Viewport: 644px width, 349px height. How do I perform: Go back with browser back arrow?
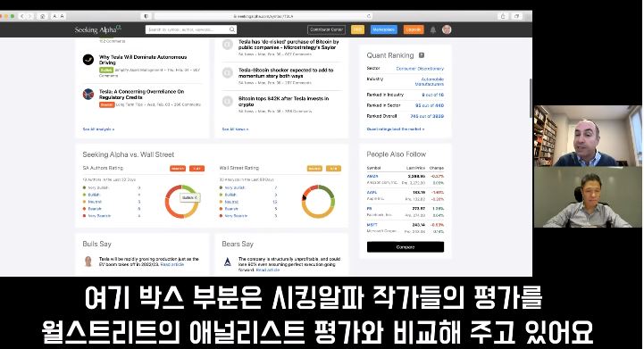click(x=22, y=16)
